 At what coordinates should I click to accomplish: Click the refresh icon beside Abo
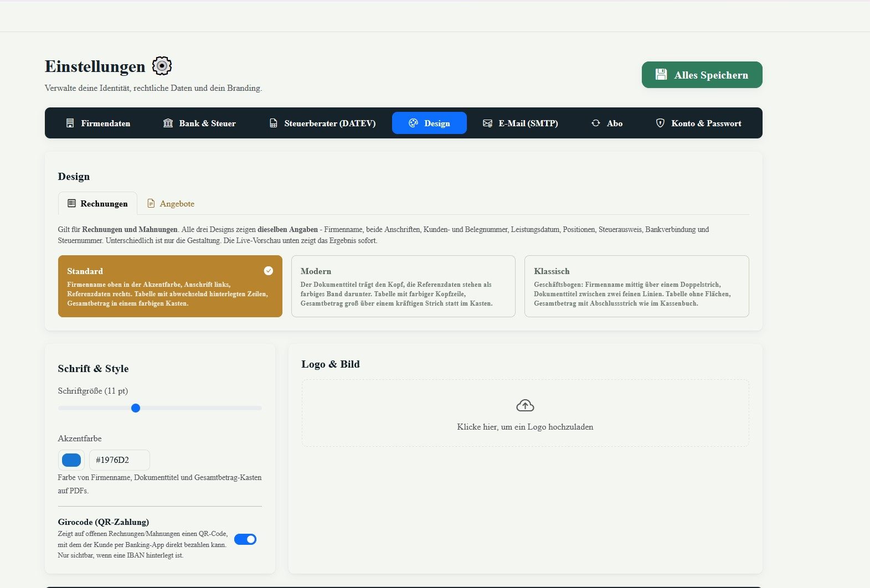[x=596, y=123]
